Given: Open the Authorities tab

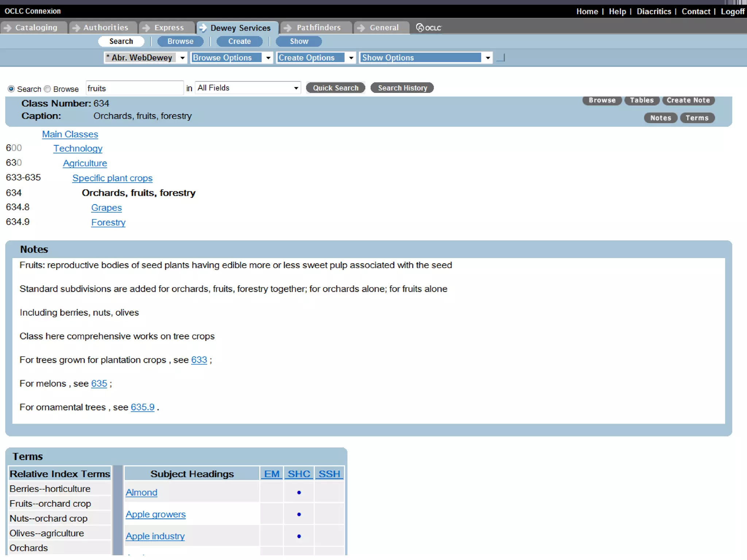Looking at the screenshot, I should pos(105,28).
